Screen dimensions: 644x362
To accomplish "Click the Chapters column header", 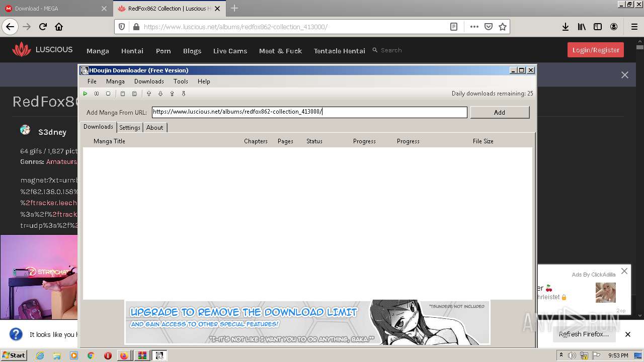I will coord(256,141).
